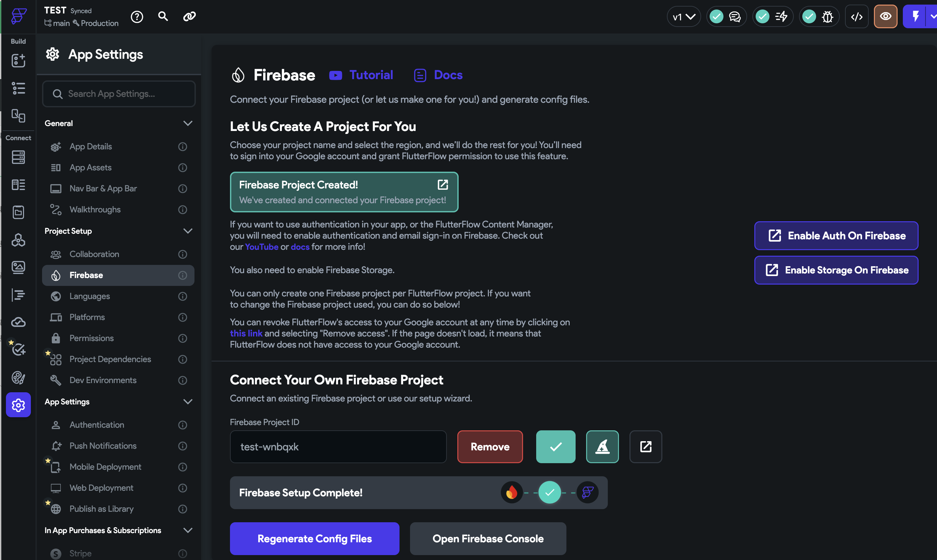Click Open Firebase Console button

488,538
